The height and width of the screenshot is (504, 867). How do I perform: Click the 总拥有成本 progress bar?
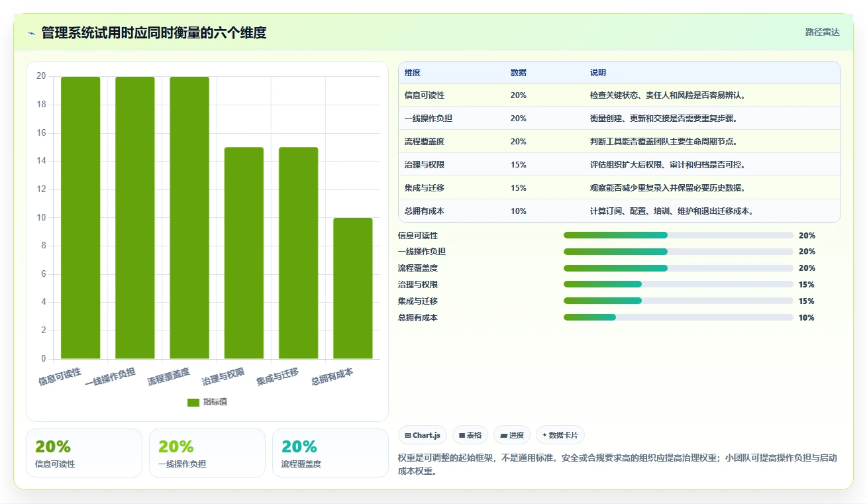pos(678,317)
